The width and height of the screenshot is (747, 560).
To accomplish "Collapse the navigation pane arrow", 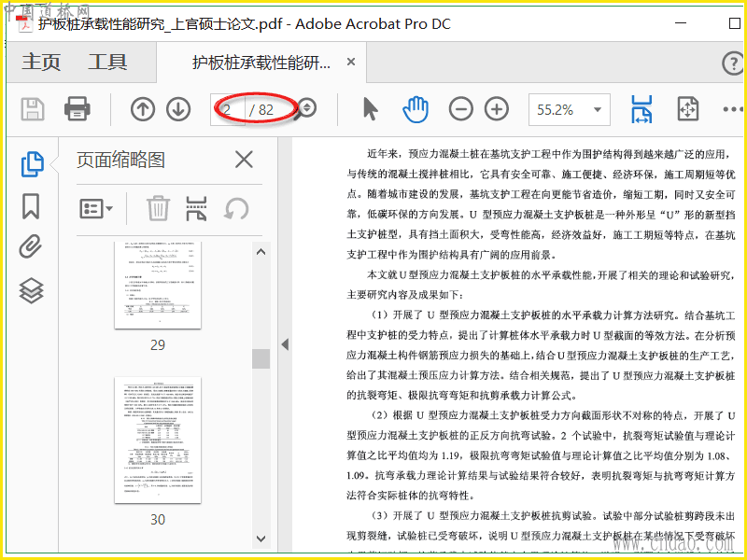I will [285, 344].
